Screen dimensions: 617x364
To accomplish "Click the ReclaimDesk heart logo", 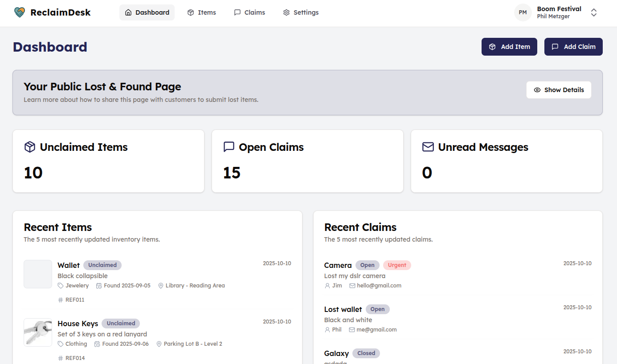I will 18,12.
